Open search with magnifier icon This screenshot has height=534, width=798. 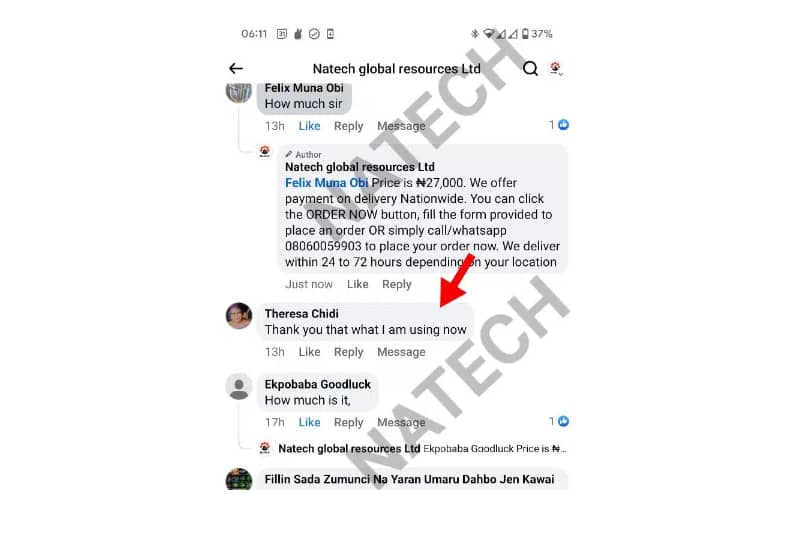coord(530,68)
